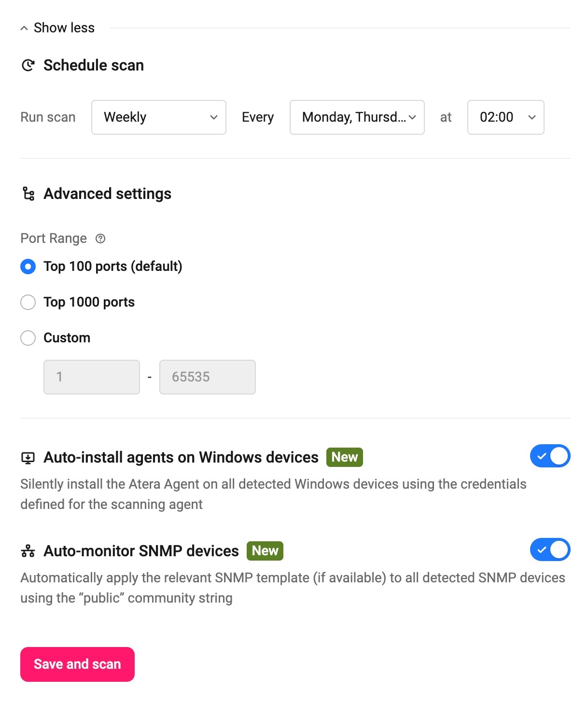Viewport: 588px width, 704px height.
Task: Click the New badge beside Auto-install agents
Action: point(345,457)
